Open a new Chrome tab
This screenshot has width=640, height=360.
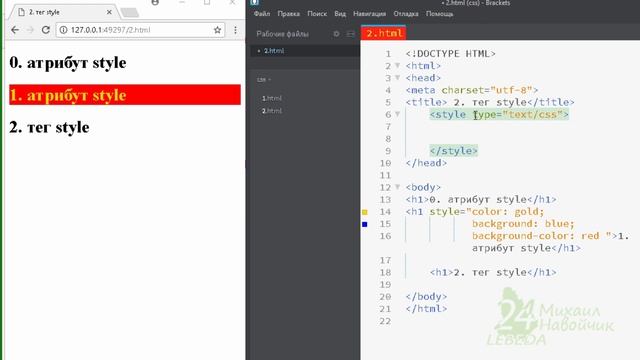coord(130,13)
